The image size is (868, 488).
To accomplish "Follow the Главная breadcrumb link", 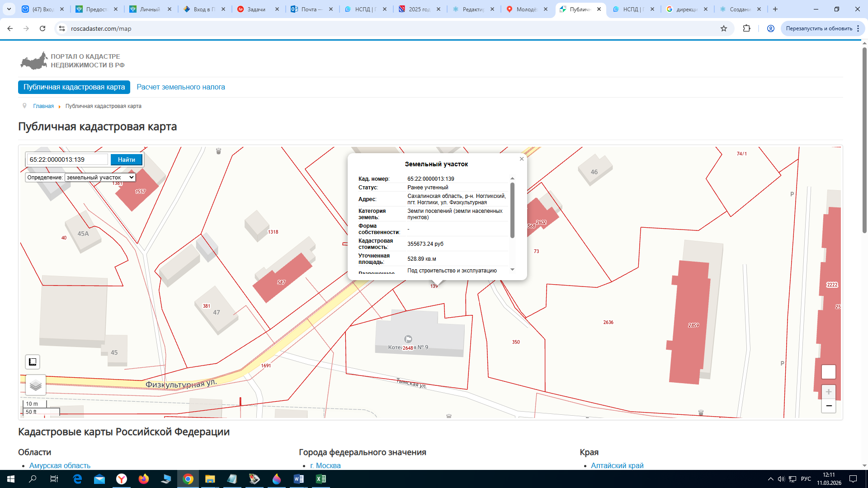I will [43, 106].
